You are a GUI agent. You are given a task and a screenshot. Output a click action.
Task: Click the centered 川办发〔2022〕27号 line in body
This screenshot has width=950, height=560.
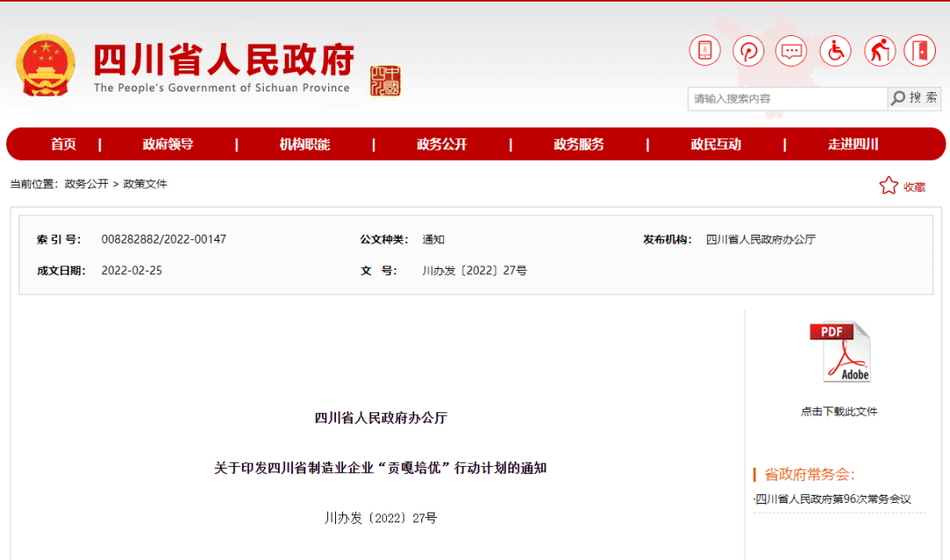[x=381, y=518]
